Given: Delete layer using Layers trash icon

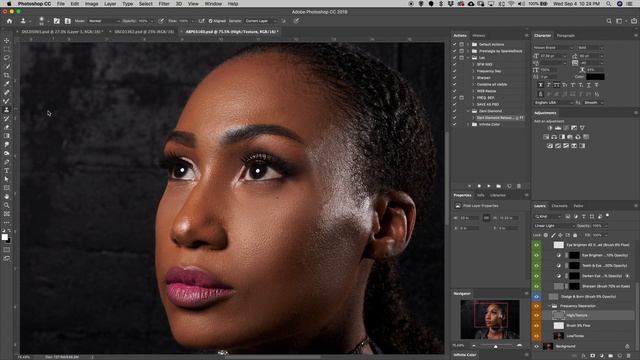Looking at the screenshot, I should tap(629, 356).
